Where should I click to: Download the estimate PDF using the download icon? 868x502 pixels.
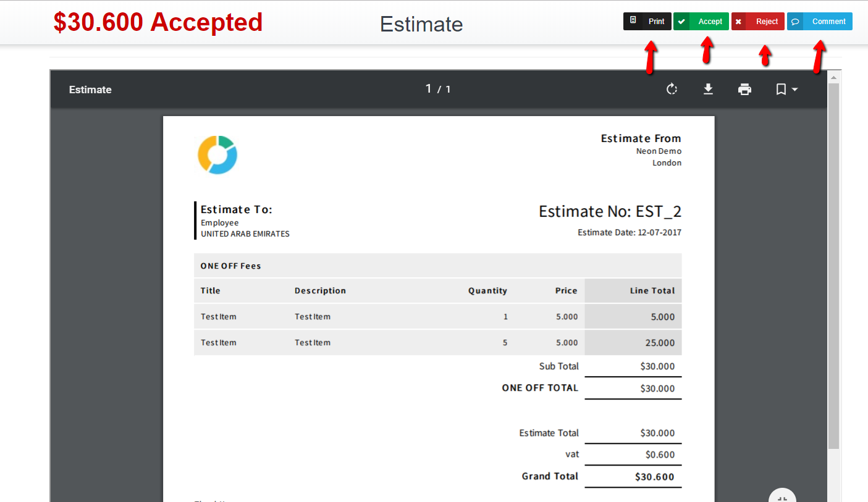pyautogui.click(x=709, y=90)
